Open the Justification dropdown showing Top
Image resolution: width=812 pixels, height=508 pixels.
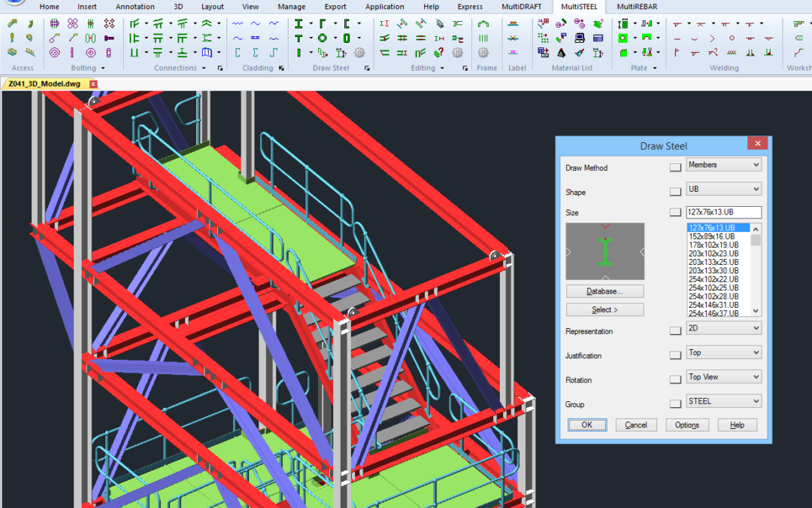click(x=724, y=352)
